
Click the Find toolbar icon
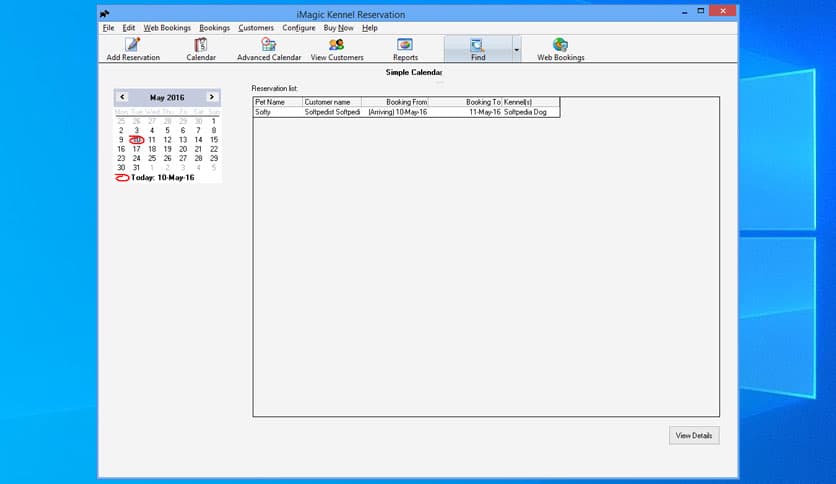tap(478, 49)
